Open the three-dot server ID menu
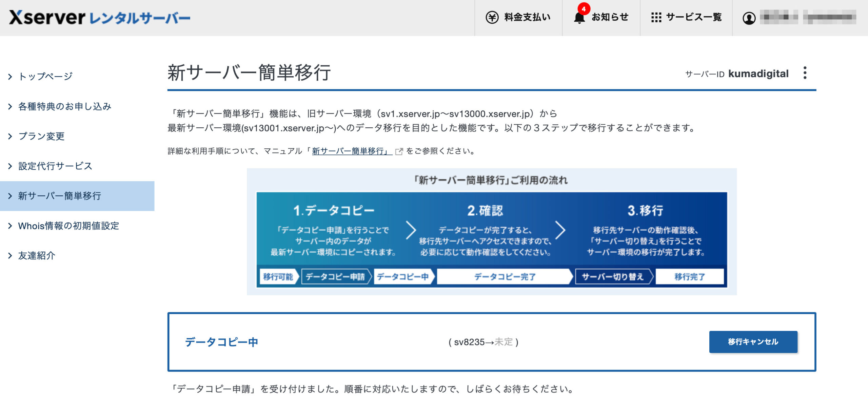The width and height of the screenshot is (868, 398). (805, 73)
